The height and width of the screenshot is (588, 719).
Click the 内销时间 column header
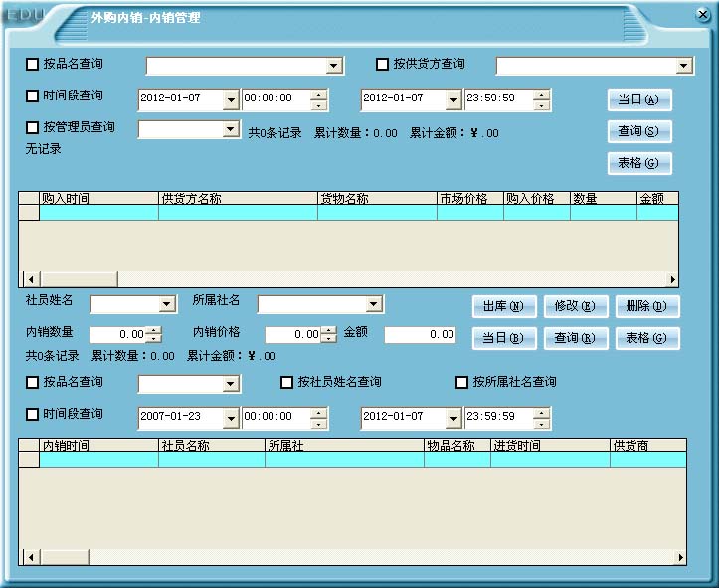coord(99,446)
